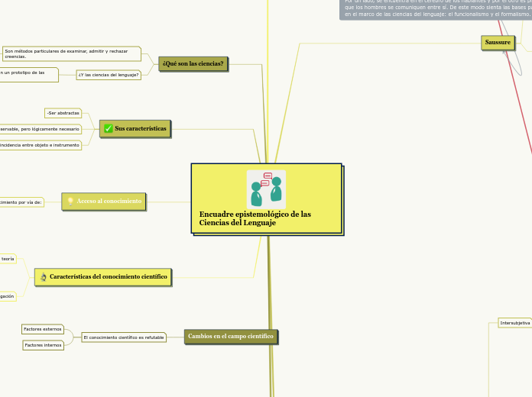
Task: Select the -Ser abstractas subnode
Action: click(x=63, y=113)
